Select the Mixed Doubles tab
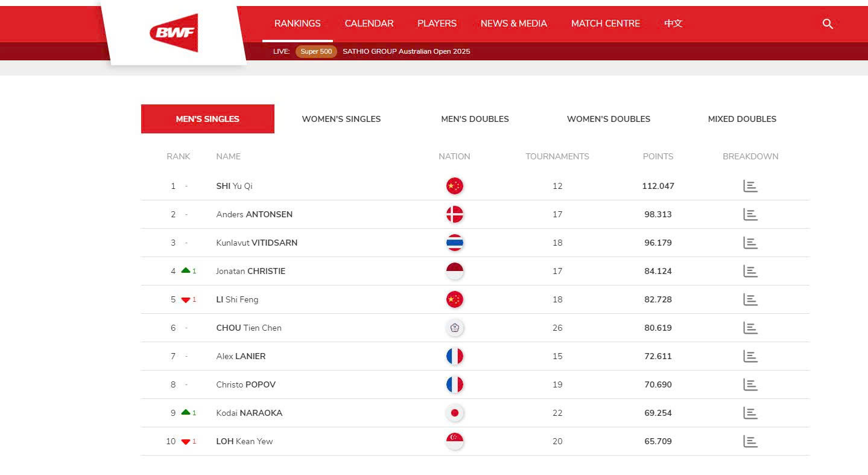The height and width of the screenshot is (475, 868). (x=741, y=119)
